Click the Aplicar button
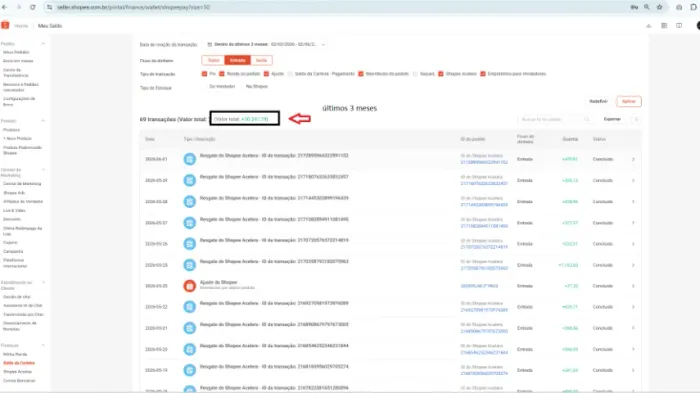The image size is (700, 393). pyautogui.click(x=629, y=101)
